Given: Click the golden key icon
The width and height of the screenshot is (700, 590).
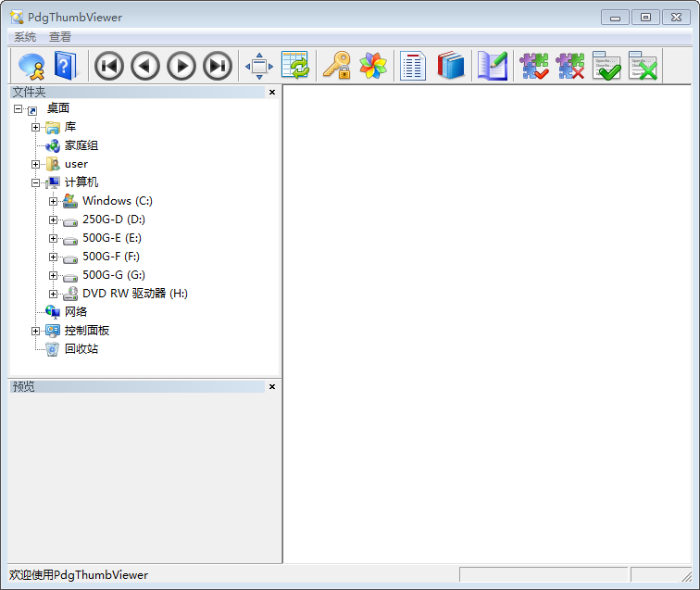Looking at the screenshot, I should point(336,66).
